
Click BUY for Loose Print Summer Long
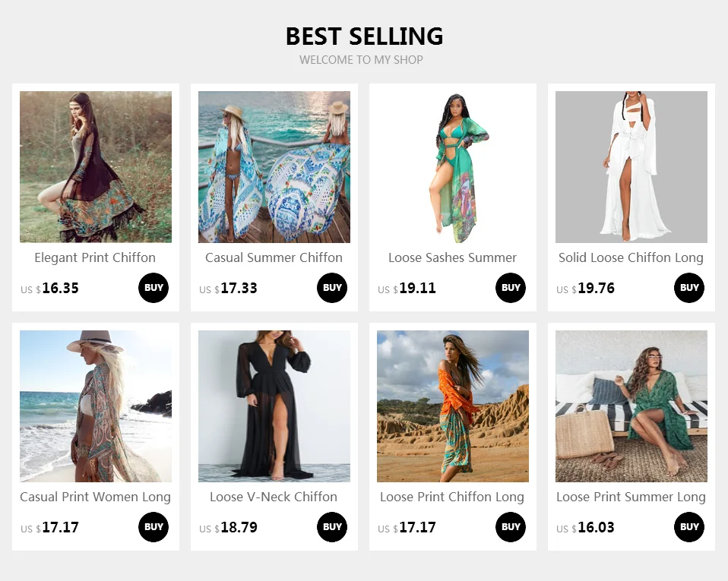coord(689,527)
